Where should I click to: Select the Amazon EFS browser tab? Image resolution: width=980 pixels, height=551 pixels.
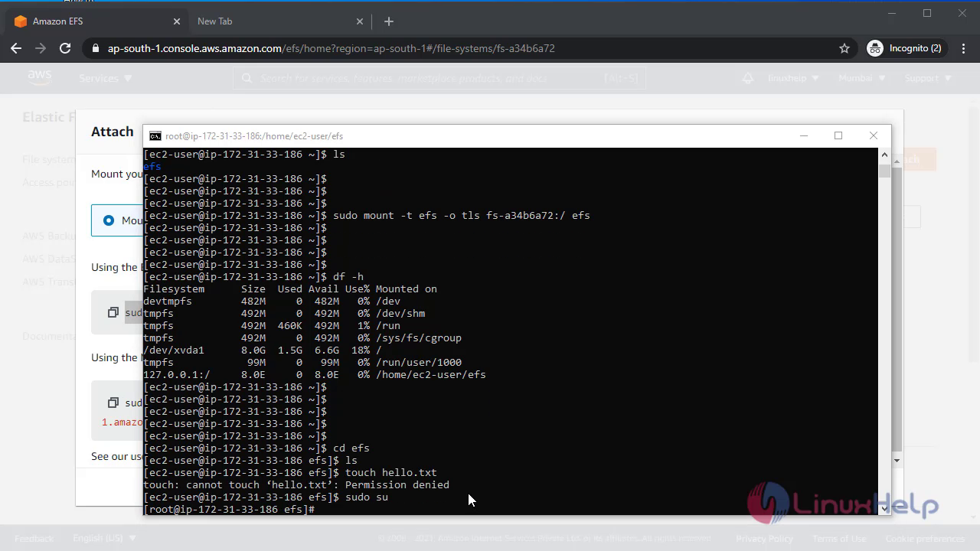96,21
